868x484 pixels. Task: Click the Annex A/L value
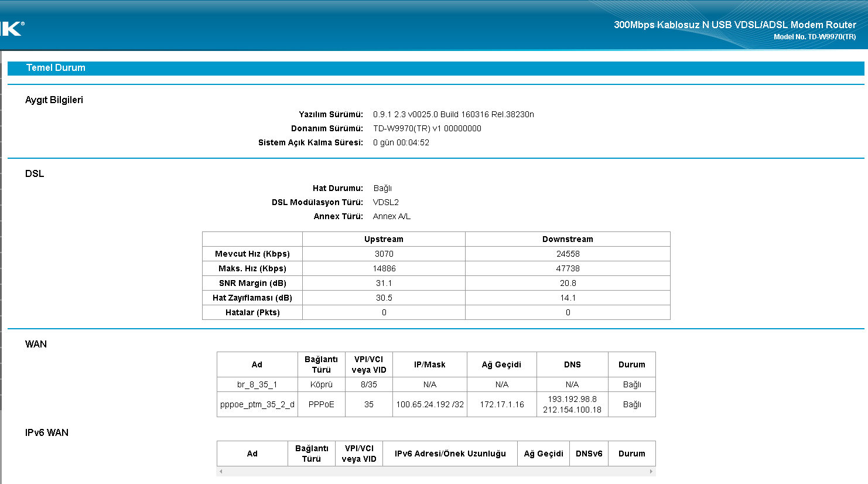coord(392,216)
